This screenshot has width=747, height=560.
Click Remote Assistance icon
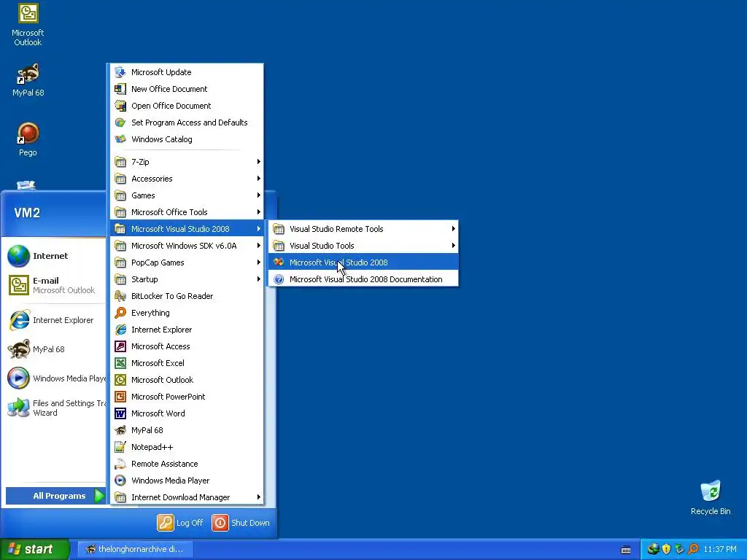[120, 464]
